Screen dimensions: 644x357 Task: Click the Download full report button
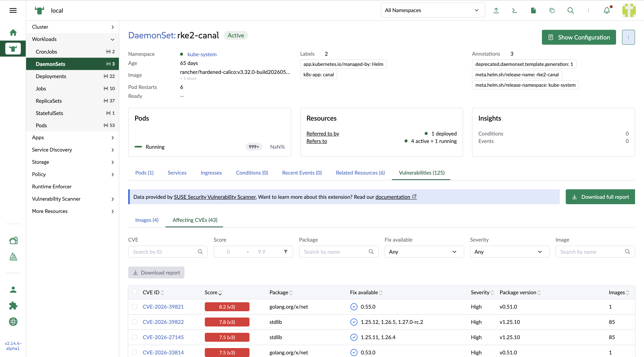pyautogui.click(x=600, y=197)
